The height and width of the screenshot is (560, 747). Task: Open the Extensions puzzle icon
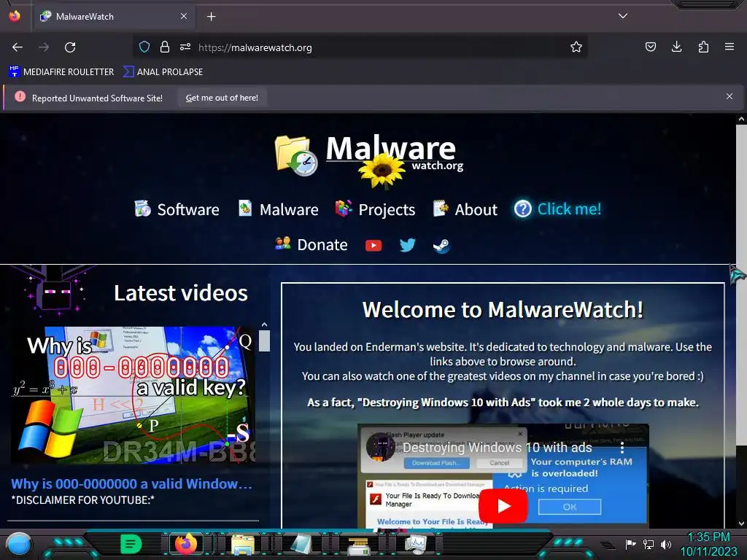(x=703, y=47)
